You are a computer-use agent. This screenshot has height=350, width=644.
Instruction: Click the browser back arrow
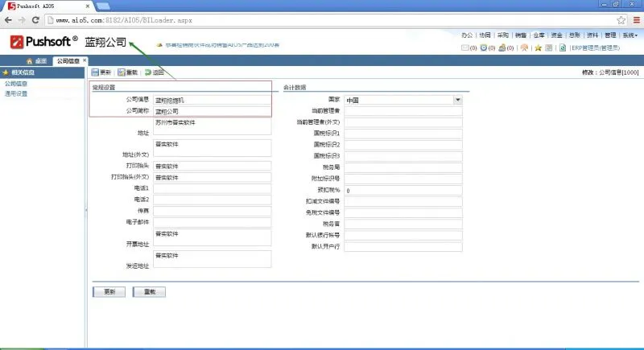[x=8, y=19]
